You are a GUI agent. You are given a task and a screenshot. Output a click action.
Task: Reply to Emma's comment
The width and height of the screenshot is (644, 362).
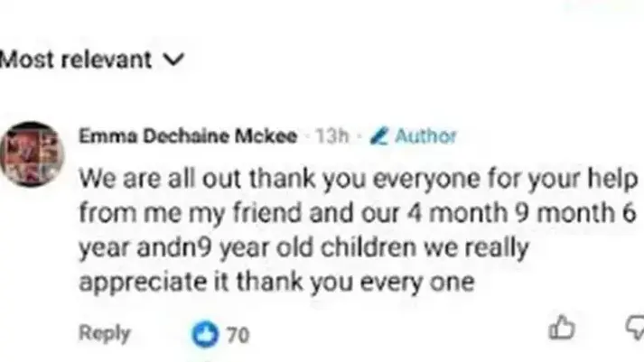104,334
